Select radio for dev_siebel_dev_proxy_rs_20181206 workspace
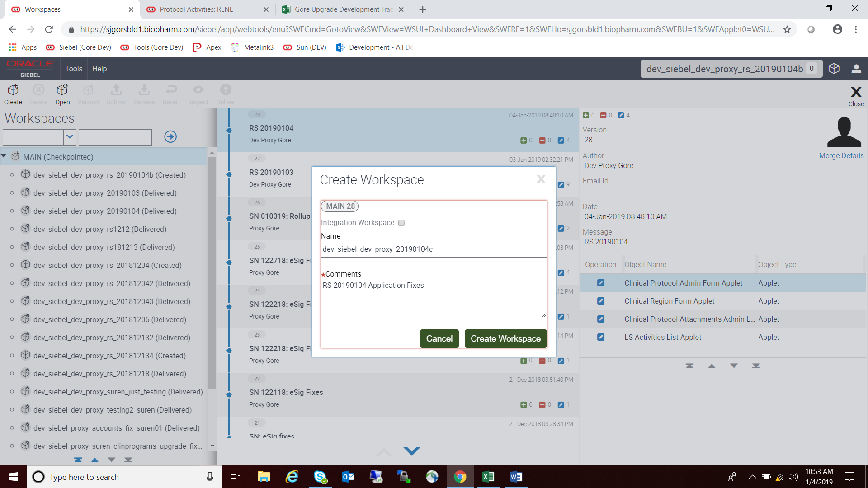The width and height of the screenshot is (868, 488). (x=12, y=319)
